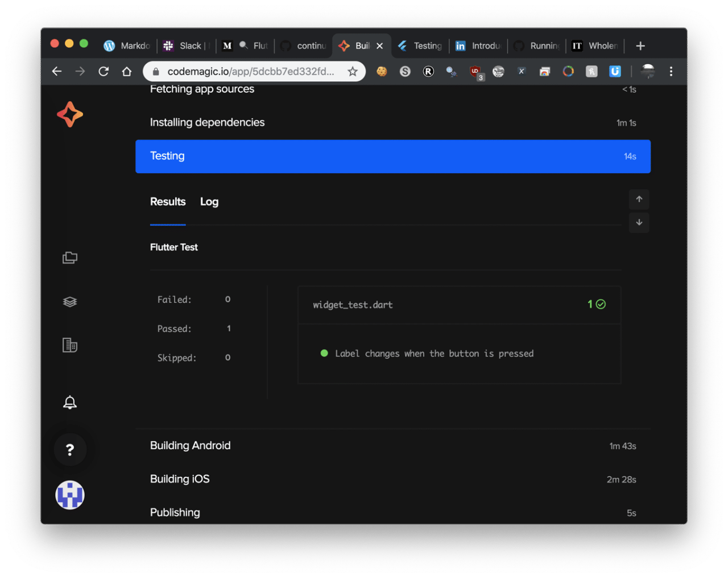Open notifications bell icon
728x578 pixels.
click(x=70, y=402)
